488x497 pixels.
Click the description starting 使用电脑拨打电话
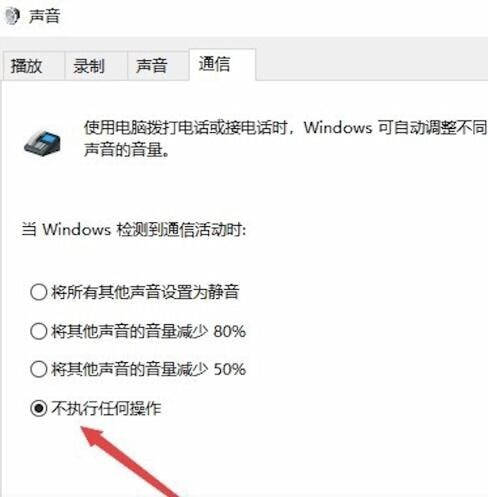coord(285,138)
